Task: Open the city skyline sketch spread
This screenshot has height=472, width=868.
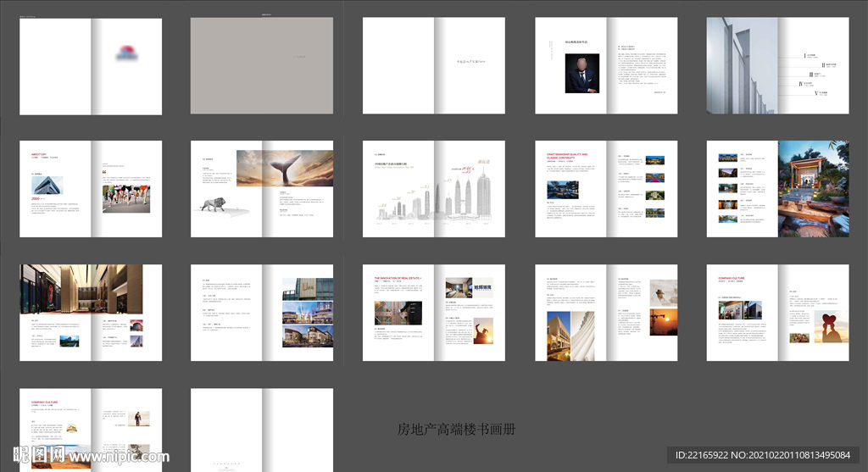Action: tap(434, 189)
